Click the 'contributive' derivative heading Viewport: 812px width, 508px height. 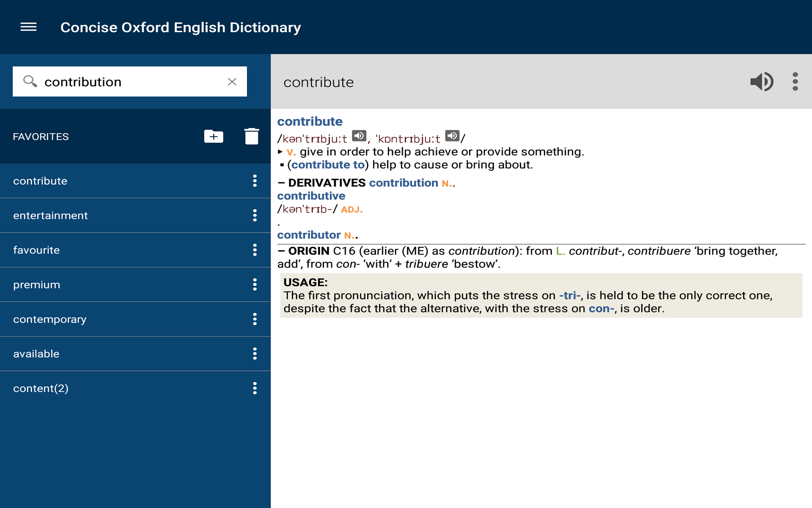click(x=311, y=196)
